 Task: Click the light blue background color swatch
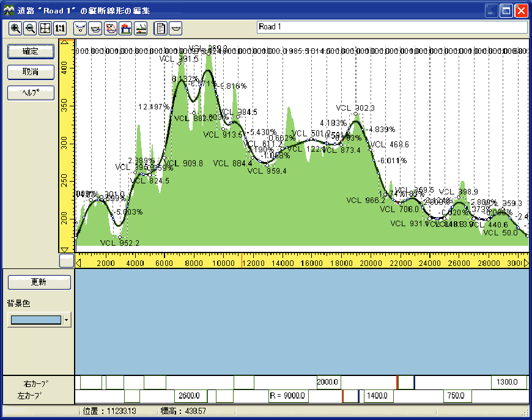(x=36, y=320)
